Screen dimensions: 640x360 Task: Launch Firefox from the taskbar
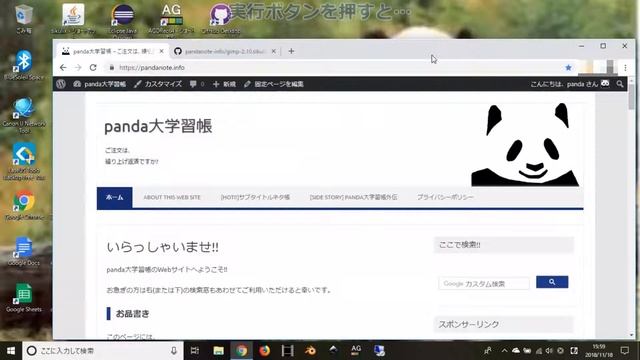tap(264, 351)
